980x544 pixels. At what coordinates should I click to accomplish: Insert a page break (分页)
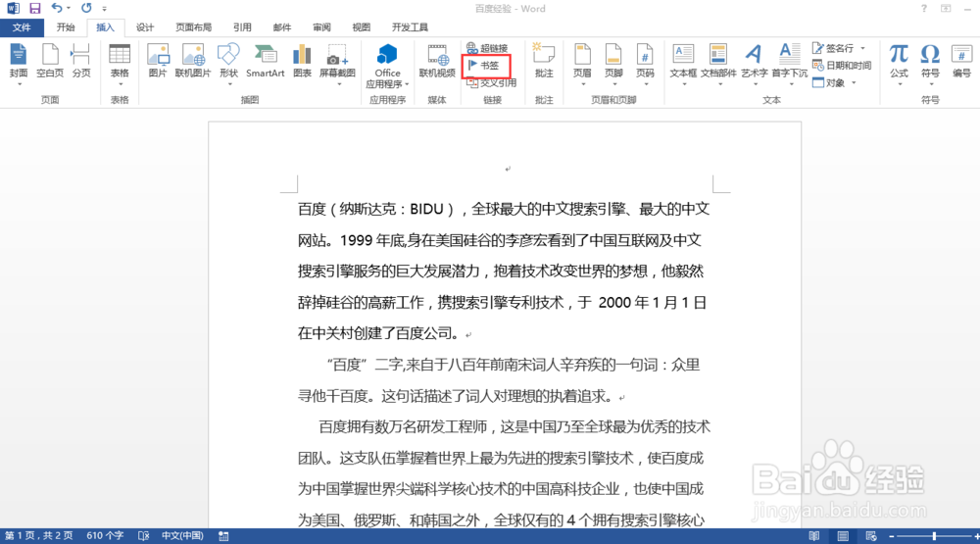coord(81,63)
